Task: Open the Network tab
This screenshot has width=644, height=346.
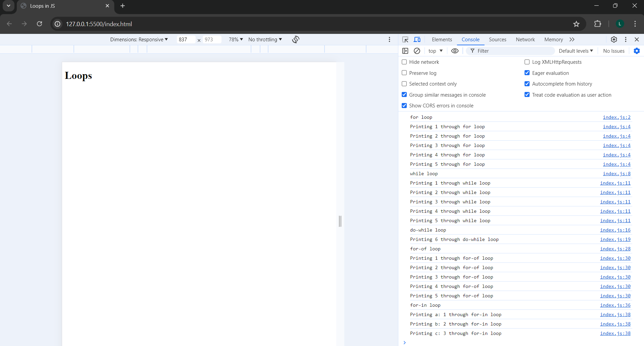Action: 525,40
